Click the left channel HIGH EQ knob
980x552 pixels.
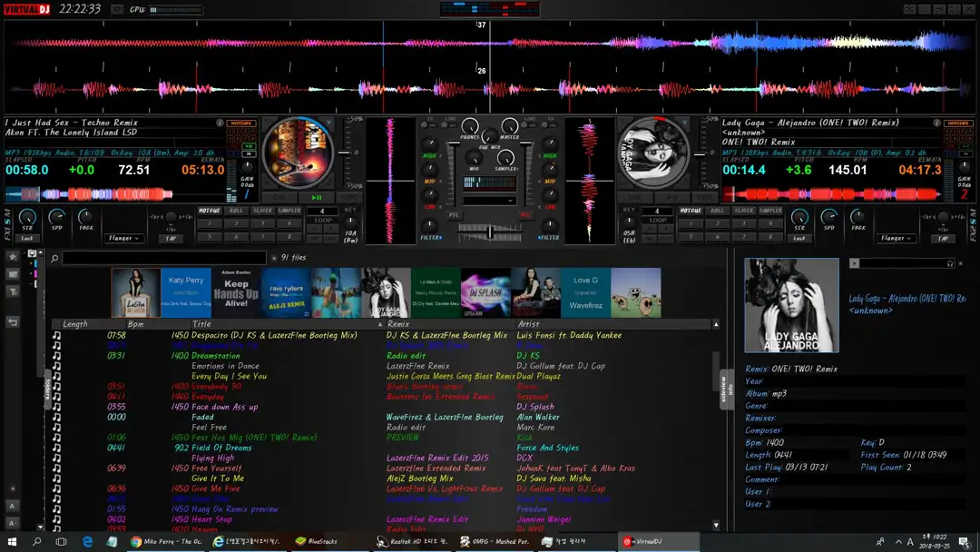(x=429, y=143)
